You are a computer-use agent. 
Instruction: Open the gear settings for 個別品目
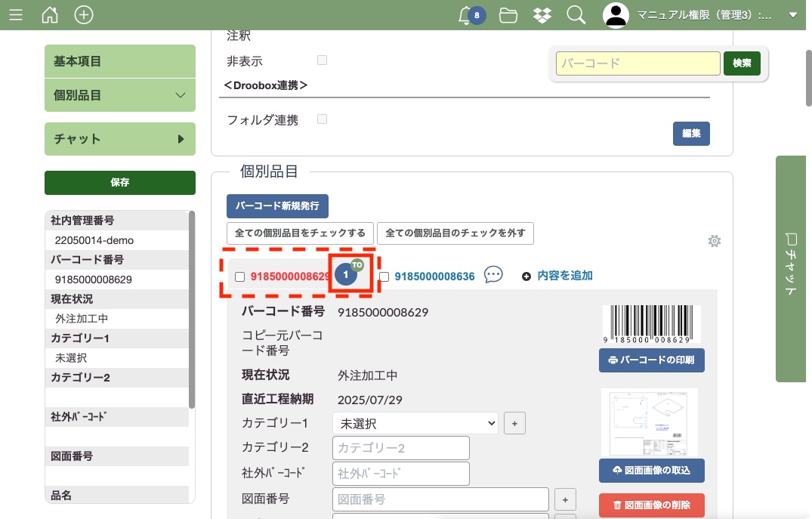714,241
